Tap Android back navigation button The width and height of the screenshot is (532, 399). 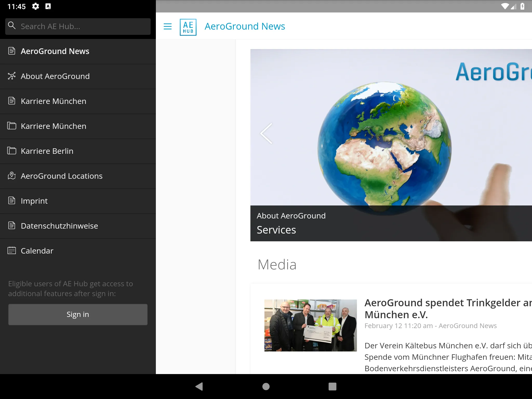click(x=199, y=387)
